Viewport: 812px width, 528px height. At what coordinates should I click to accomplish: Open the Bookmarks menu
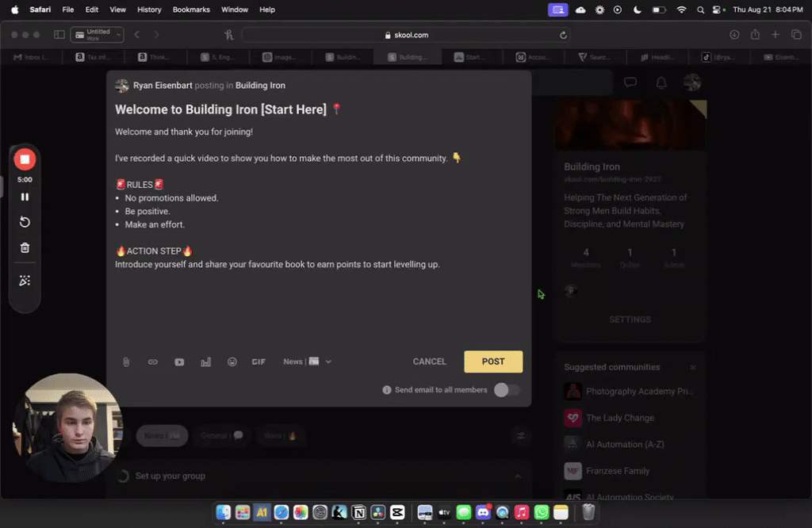(191, 10)
